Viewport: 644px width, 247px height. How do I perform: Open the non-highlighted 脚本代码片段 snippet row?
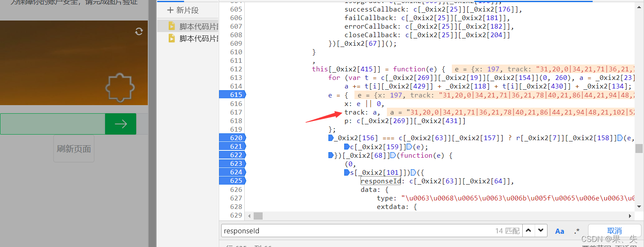click(x=188, y=38)
